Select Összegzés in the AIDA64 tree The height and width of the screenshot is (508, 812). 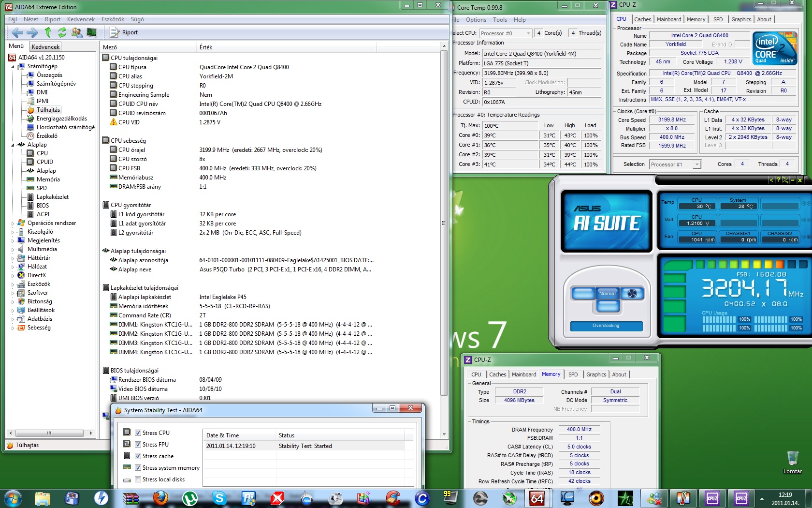(x=49, y=75)
